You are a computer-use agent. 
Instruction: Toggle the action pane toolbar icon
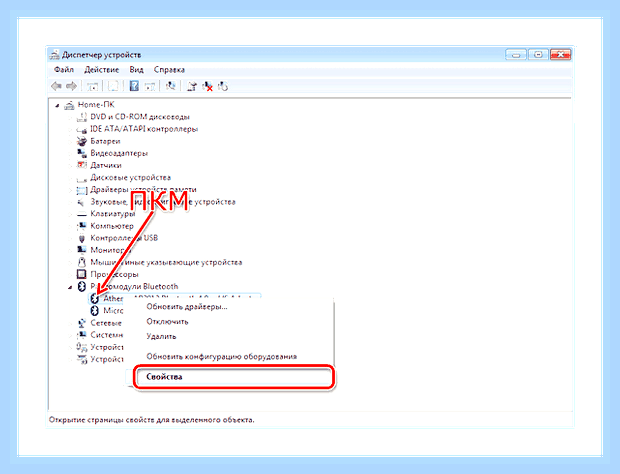pyautogui.click(x=150, y=86)
